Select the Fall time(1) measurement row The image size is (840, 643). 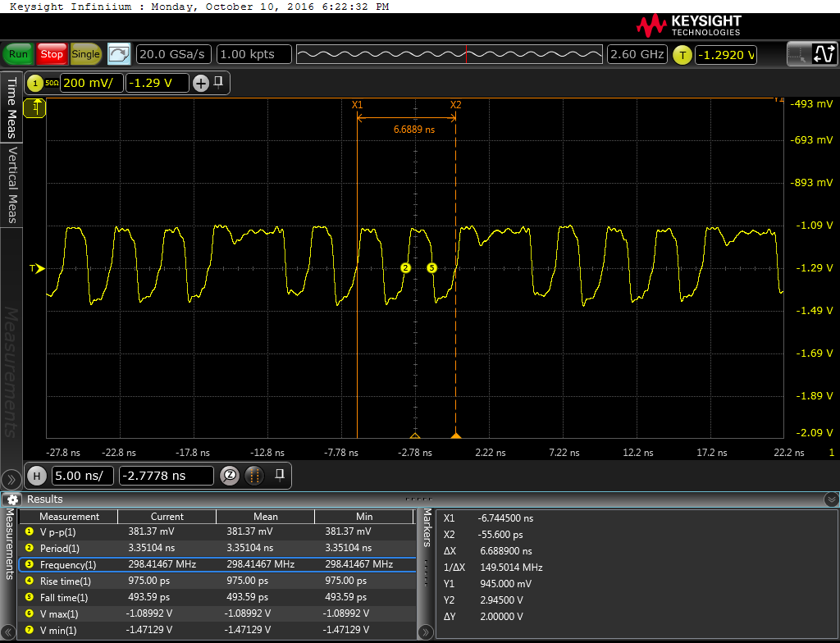(x=217, y=597)
